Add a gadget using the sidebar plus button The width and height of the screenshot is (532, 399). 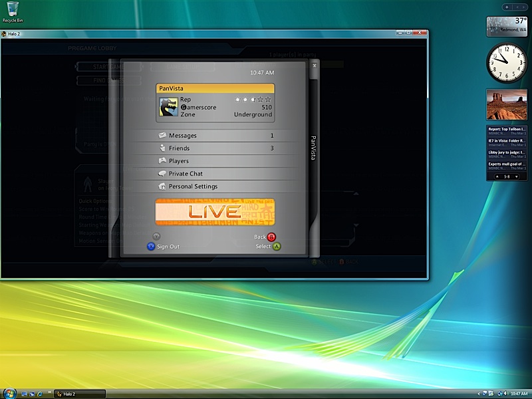[507, 7]
